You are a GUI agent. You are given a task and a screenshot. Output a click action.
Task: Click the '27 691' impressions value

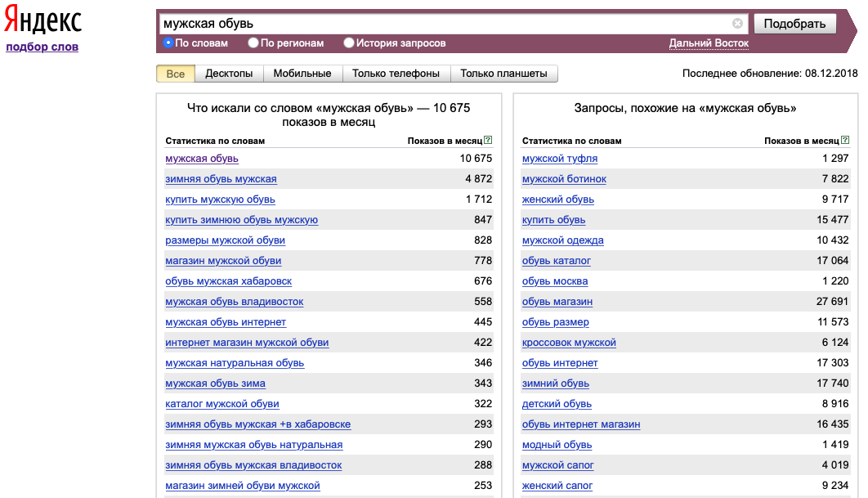833,302
